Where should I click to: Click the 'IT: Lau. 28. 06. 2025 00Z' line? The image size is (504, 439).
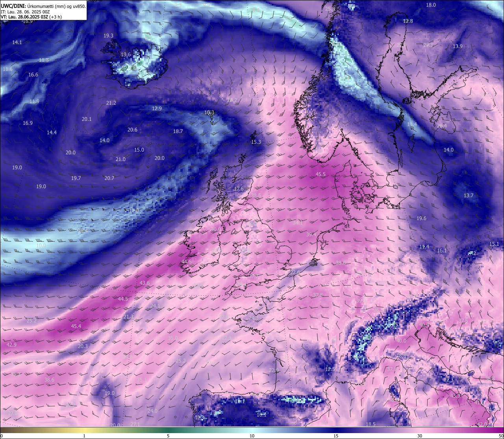(24, 12)
